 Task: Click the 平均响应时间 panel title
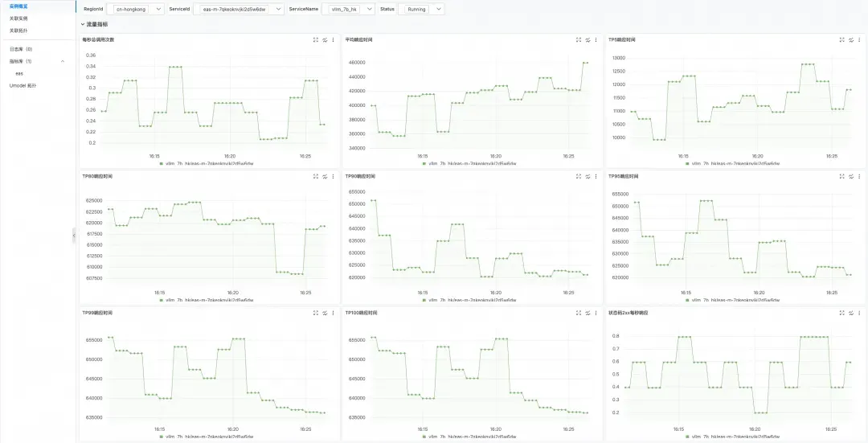(360, 40)
